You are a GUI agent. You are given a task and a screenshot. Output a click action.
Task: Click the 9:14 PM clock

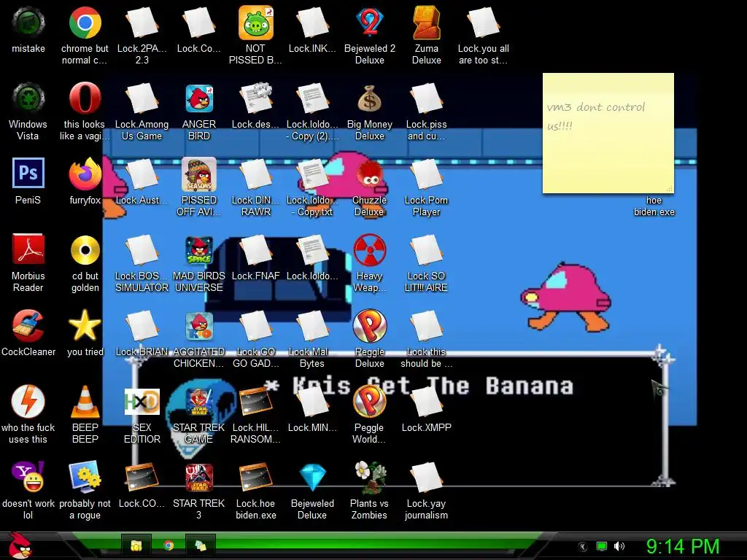coord(683,546)
